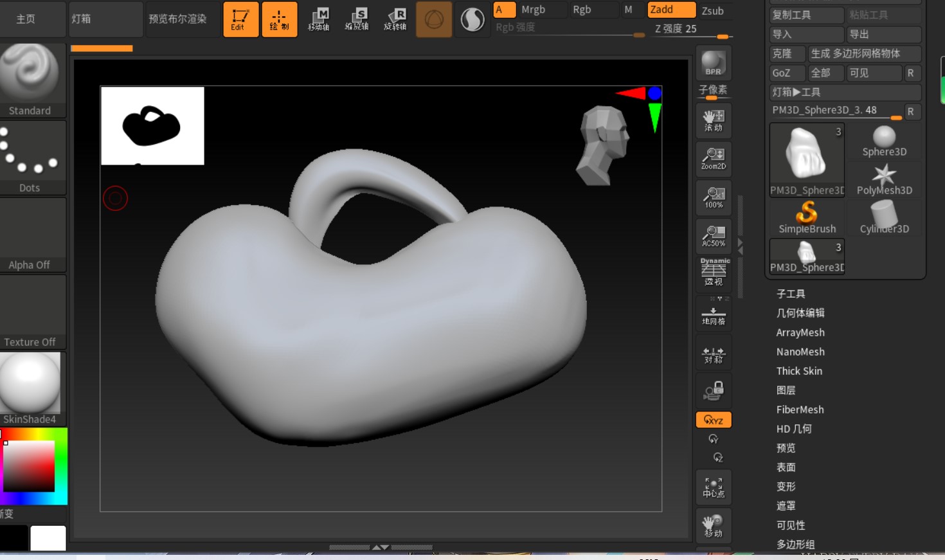Viewport: 945px width, 560px height.
Task: Toggle Edit mode
Action: click(x=241, y=19)
